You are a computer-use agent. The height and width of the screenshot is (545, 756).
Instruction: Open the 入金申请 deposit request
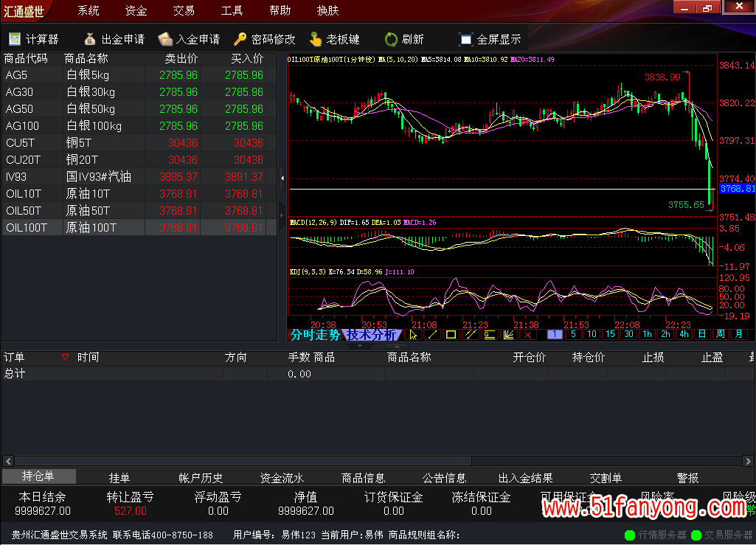pyautogui.click(x=189, y=39)
